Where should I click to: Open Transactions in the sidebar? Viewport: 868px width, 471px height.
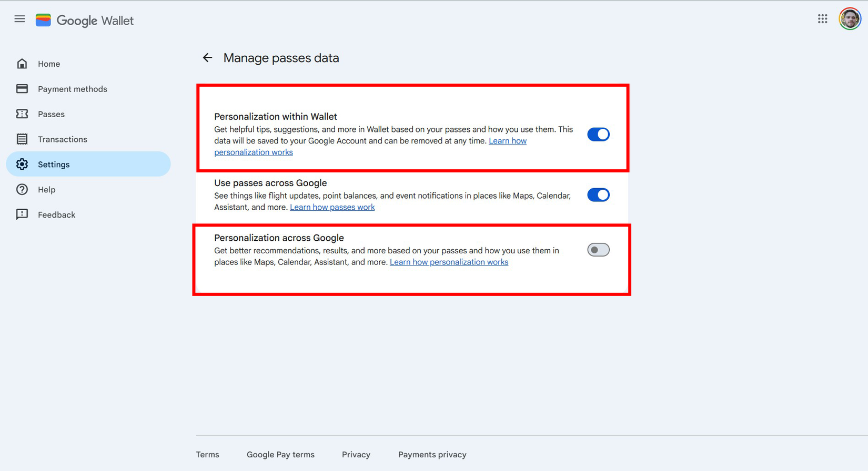pyautogui.click(x=88, y=139)
